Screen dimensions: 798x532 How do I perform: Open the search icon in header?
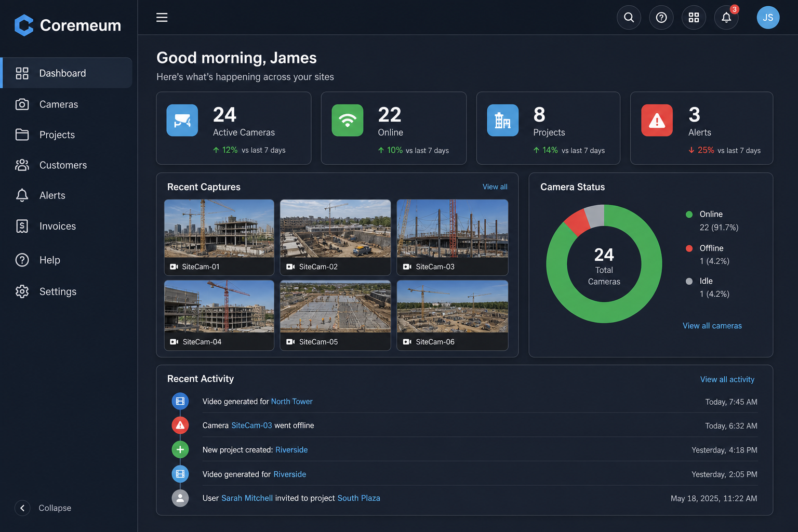pos(629,18)
